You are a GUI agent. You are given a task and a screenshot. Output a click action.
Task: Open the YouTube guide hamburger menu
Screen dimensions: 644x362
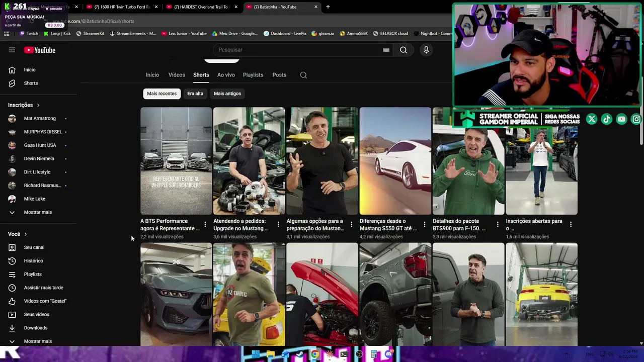pos(12,50)
